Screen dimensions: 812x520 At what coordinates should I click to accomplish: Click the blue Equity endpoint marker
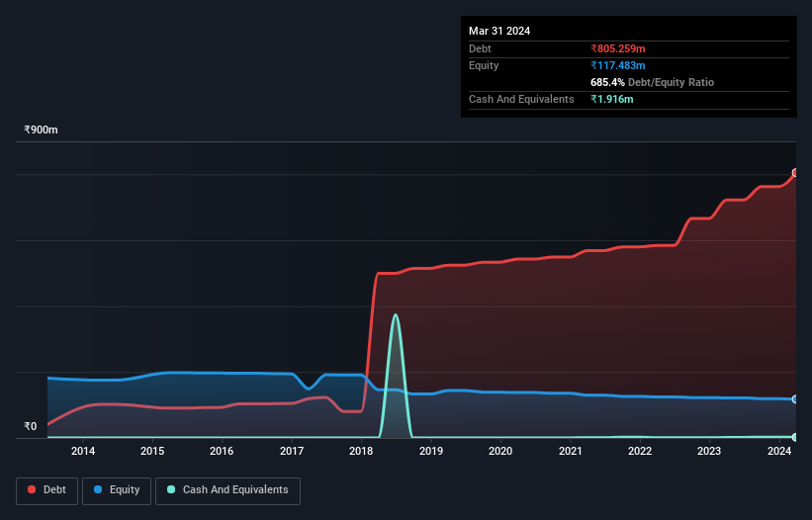[795, 399]
